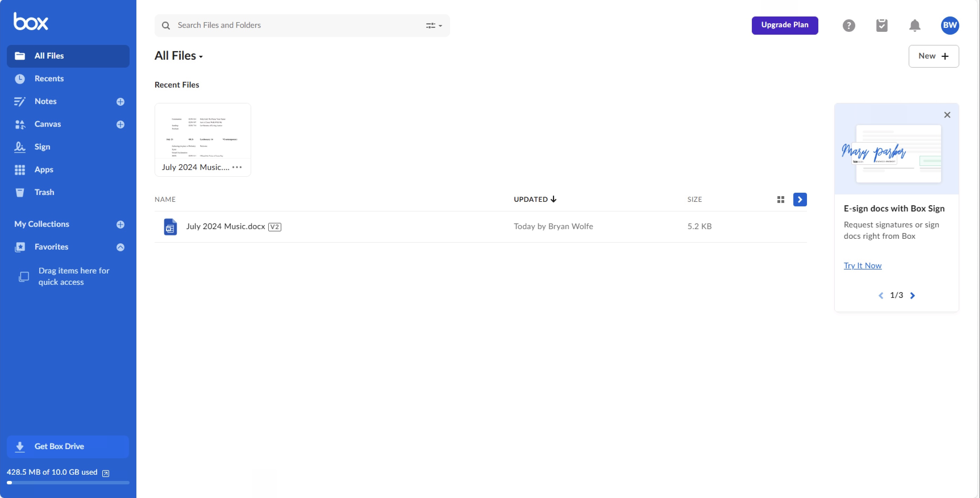The image size is (980, 498).
Task: Open July 2024 Music.docx file name
Action: click(226, 226)
